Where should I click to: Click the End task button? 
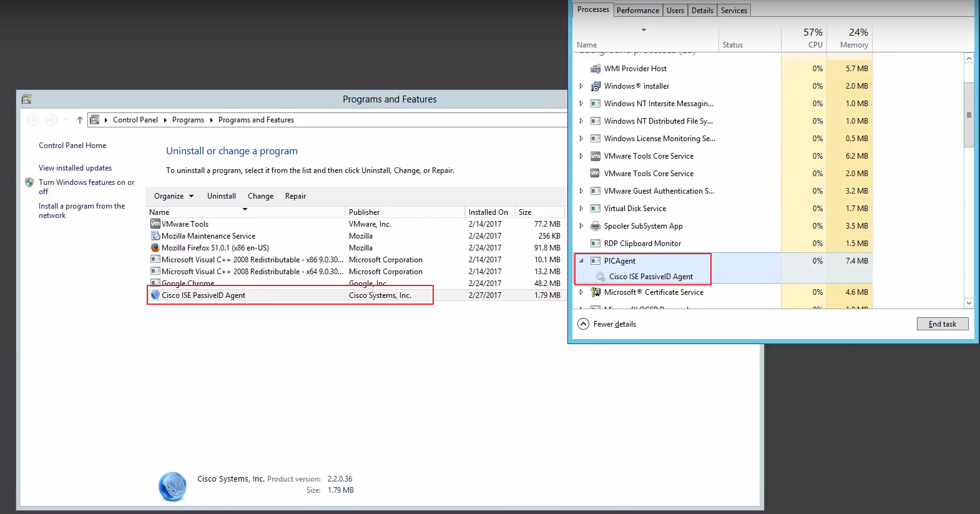tap(943, 324)
